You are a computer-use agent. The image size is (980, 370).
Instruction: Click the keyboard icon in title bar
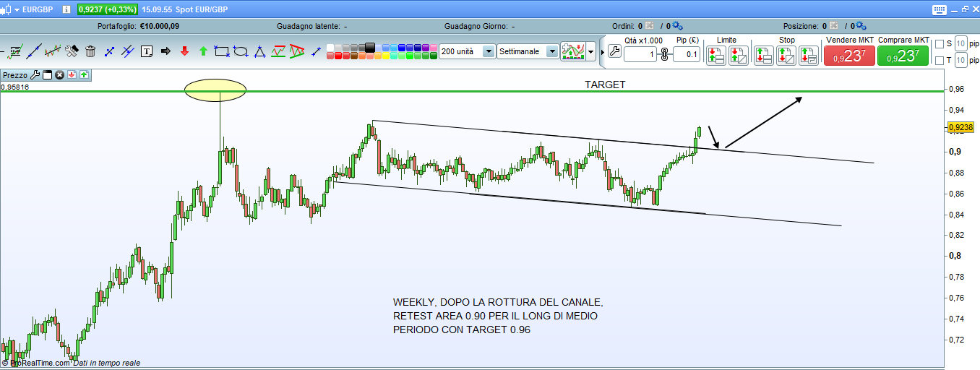tap(940, 10)
